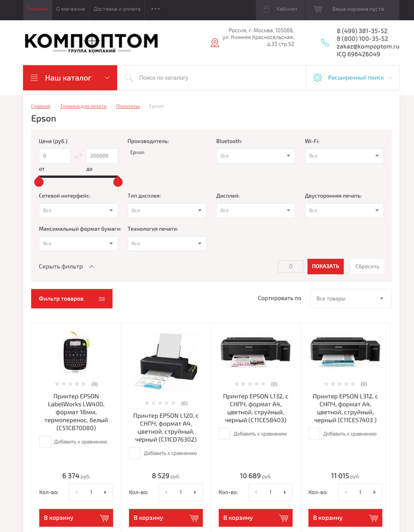Go to Главная in top navigation

click(37, 9)
